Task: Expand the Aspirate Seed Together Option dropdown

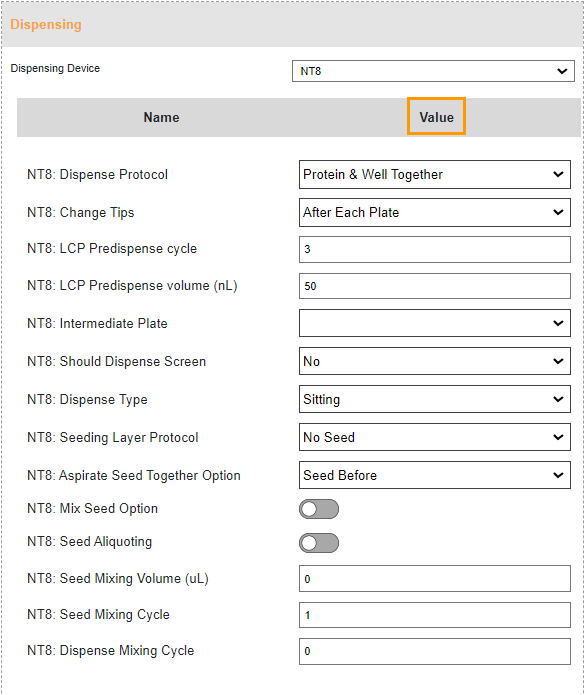Action: coord(435,475)
